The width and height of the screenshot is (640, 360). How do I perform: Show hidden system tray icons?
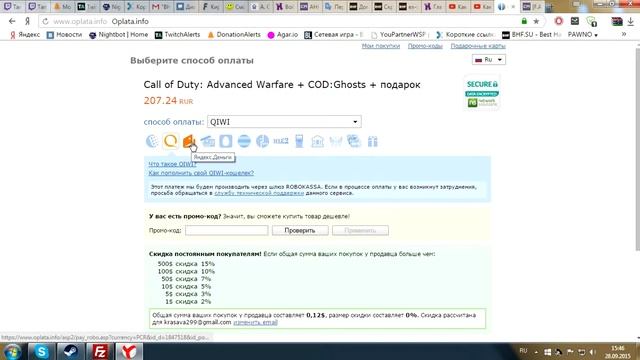[536, 352]
